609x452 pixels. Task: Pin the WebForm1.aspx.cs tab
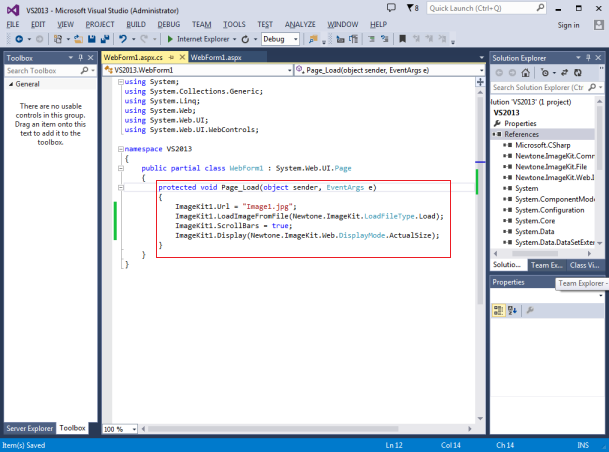tap(171, 57)
